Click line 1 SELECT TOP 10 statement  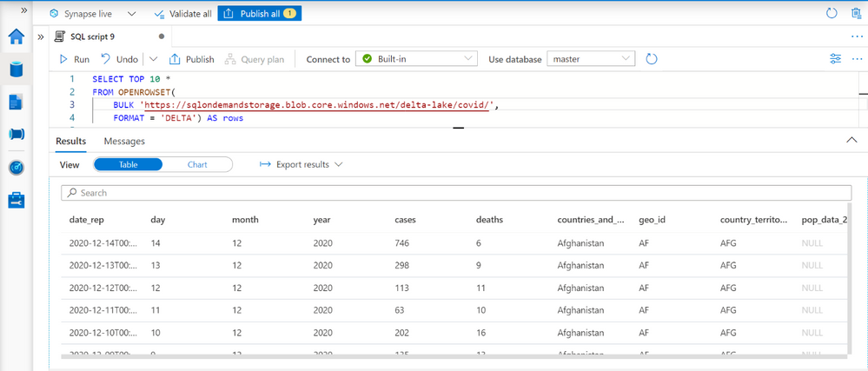coord(131,79)
